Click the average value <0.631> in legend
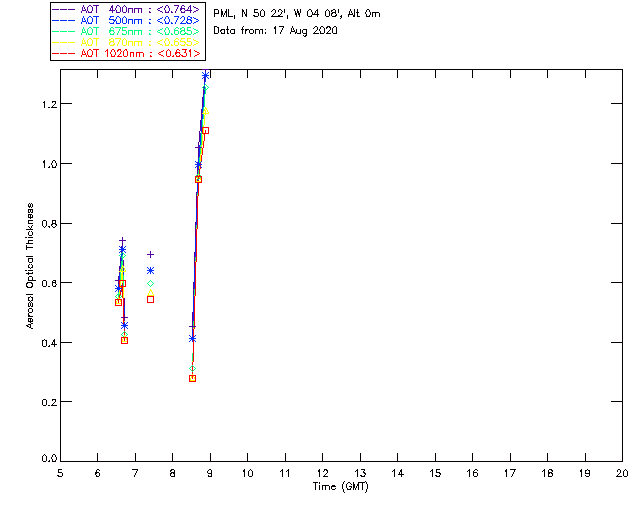The height and width of the screenshot is (512, 640). 179,53
